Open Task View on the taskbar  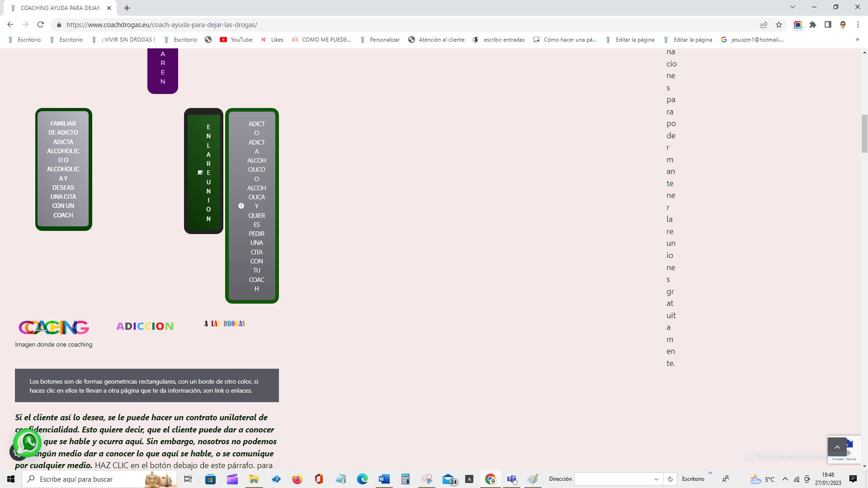point(188,479)
